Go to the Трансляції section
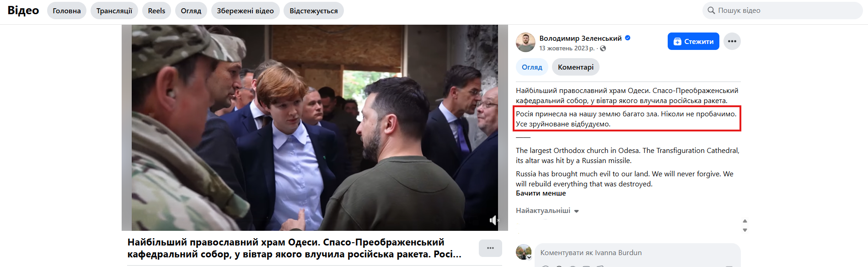Image resolution: width=868 pixels, height=267 pixels. tap(114, 11)
